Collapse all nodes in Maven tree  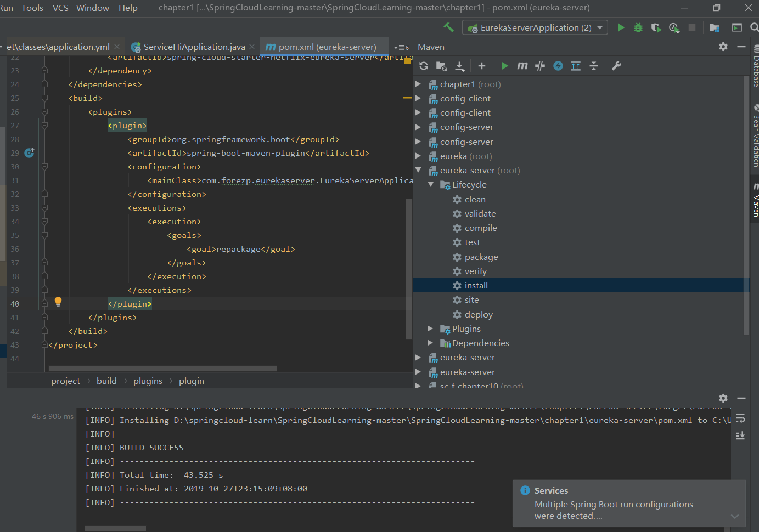[x=594, y=66]
